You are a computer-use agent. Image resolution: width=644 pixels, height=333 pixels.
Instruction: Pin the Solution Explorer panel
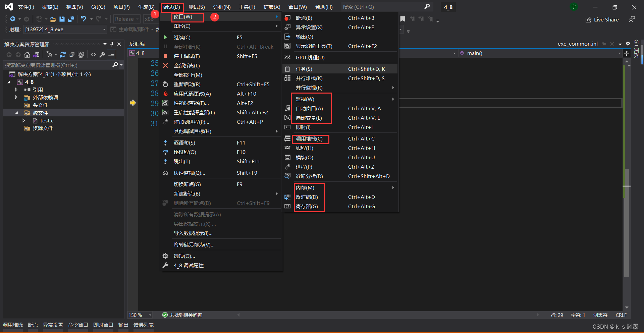112,44
